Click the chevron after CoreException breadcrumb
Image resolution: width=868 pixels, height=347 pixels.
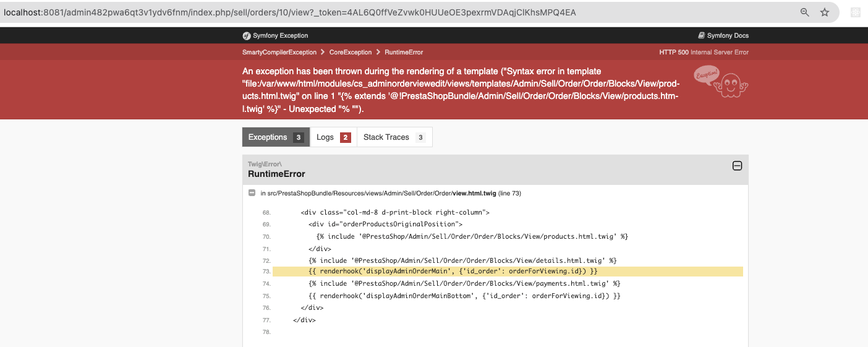(x=378, y=52)
